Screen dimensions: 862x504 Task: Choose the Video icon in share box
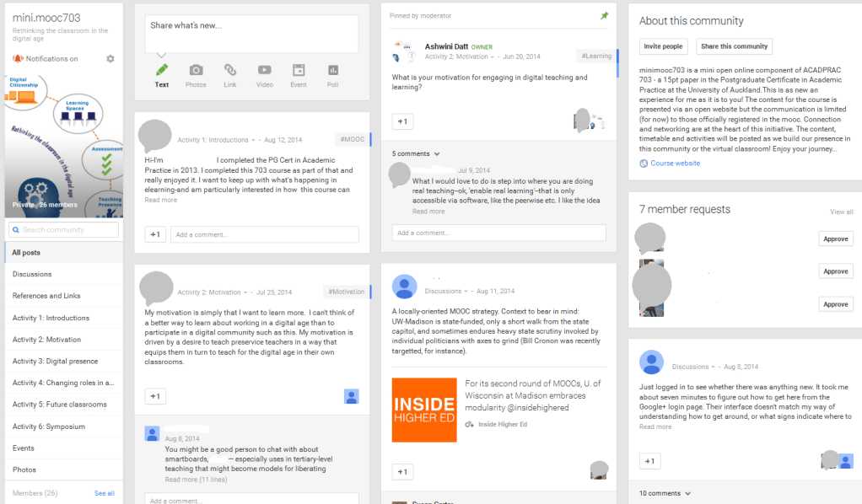[x=264, y=71]
